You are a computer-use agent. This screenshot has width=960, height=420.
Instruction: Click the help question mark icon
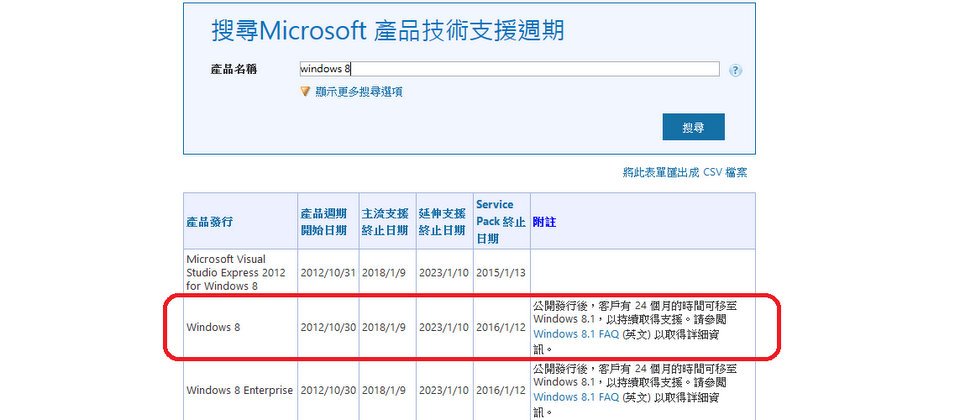pos(736,70)
